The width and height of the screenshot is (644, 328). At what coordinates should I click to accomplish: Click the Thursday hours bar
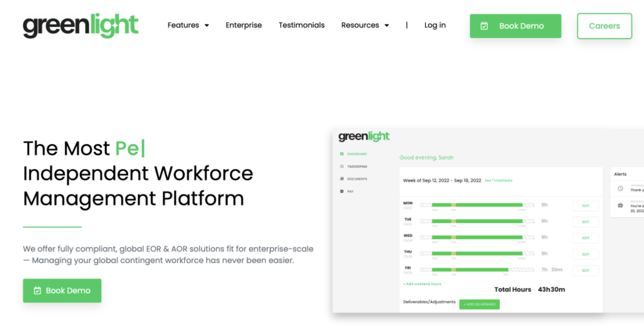(x=477, y=253)
